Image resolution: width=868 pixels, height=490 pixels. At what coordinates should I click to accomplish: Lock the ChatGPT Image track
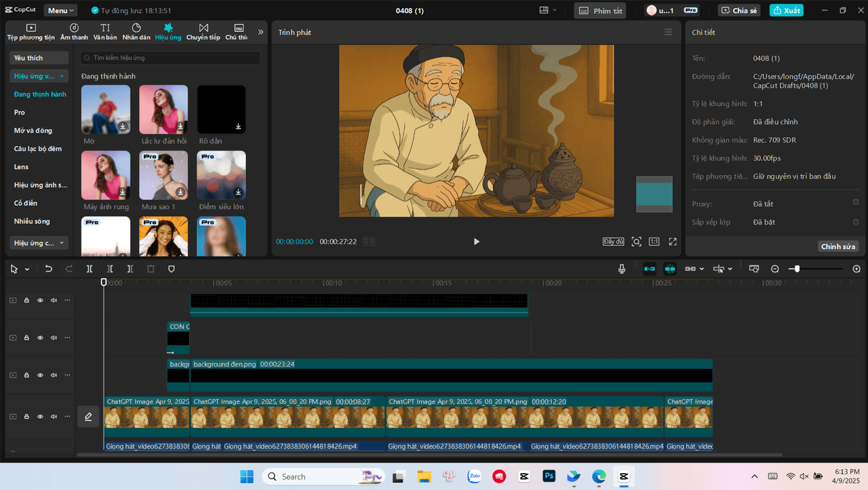coord(26,417)
